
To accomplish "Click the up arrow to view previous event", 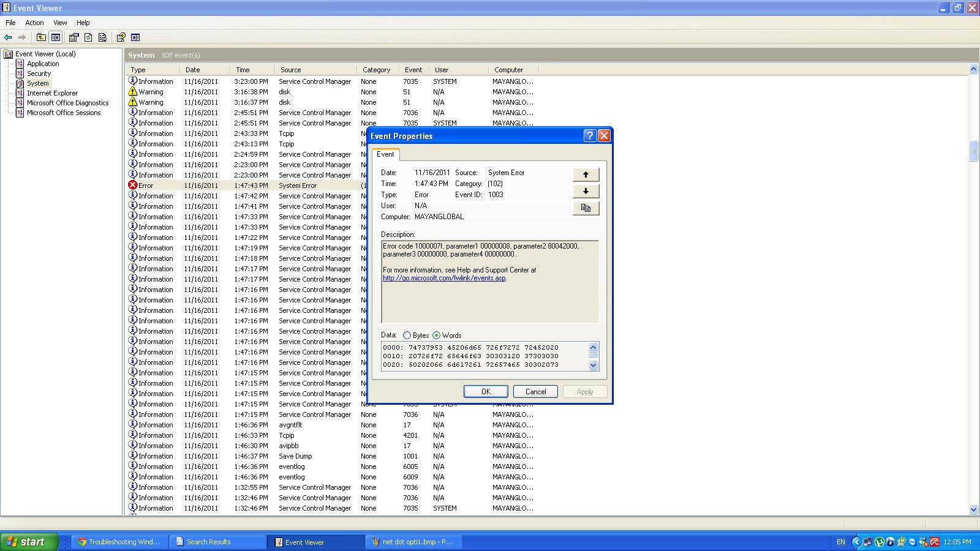I will 586,174.
